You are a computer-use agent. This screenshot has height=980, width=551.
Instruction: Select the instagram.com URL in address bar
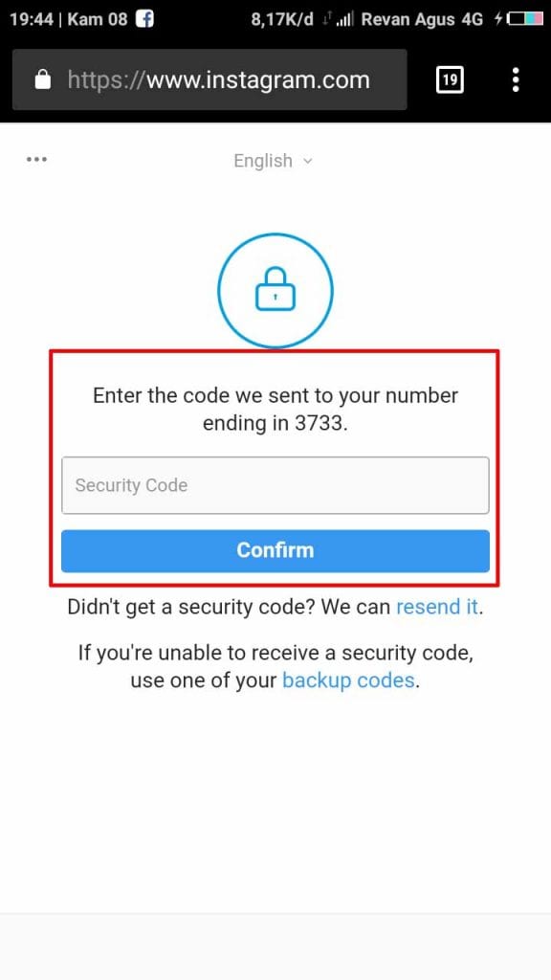(x=219, y=80)
